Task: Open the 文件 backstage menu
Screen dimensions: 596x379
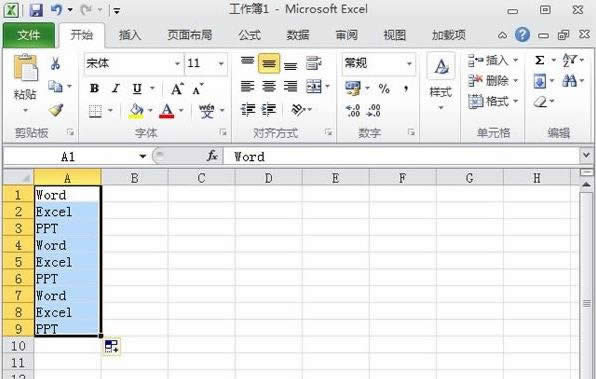Action: pyautogui.click(x=29, y=35)
